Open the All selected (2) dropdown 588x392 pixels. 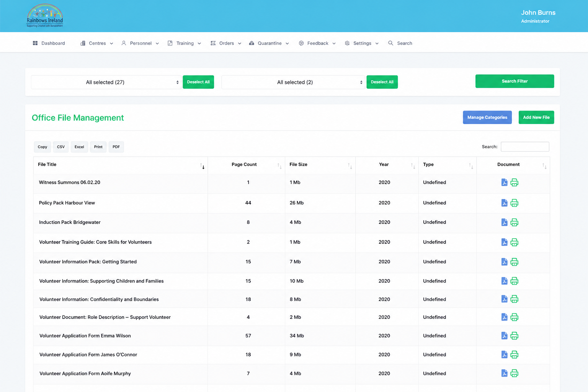pos(293,82)
